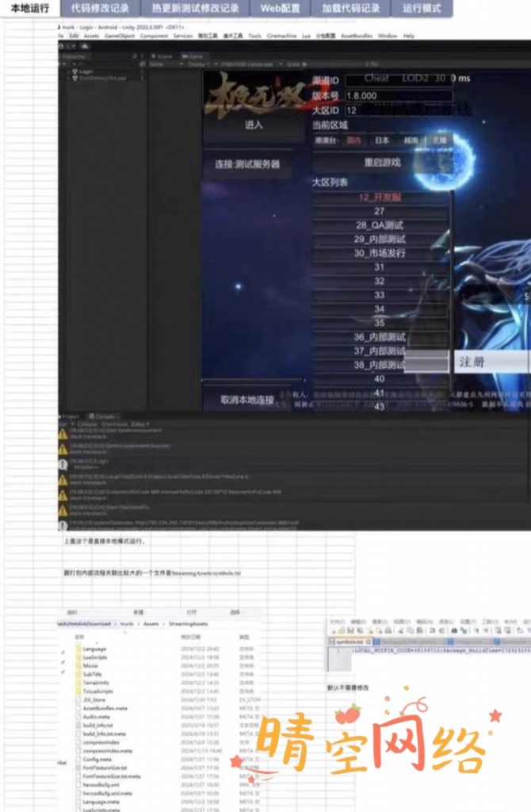Viewport: 531px width, 812px height.
Task: Click the SubTitle folder icon
Action: (78, 675)
